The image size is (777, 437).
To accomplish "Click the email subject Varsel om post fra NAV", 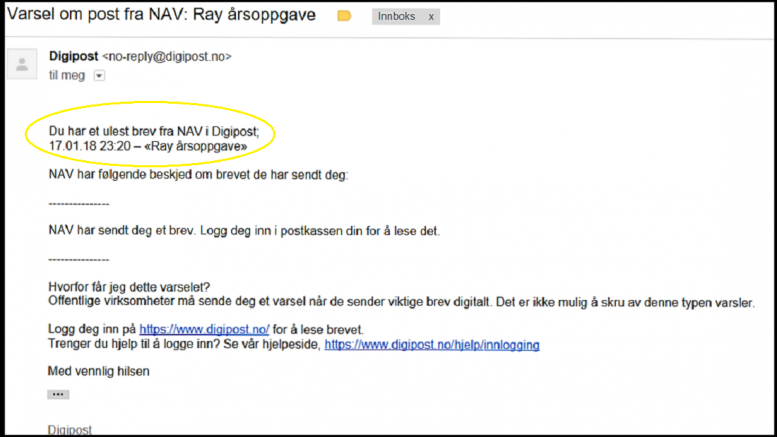I will tap(162, 15).
